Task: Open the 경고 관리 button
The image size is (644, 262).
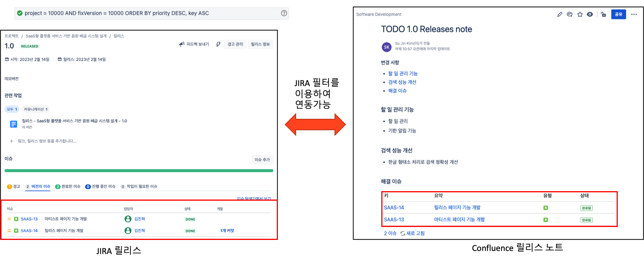Action: [x=235, y=44]
